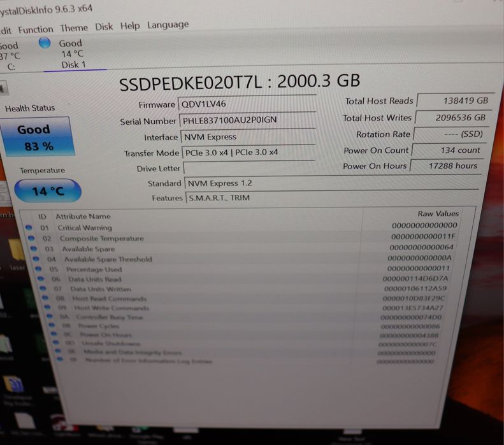The height and width of the screenshot is (445, 504).
Task: Click raw value 000000000011F
Action: point(424,237)
